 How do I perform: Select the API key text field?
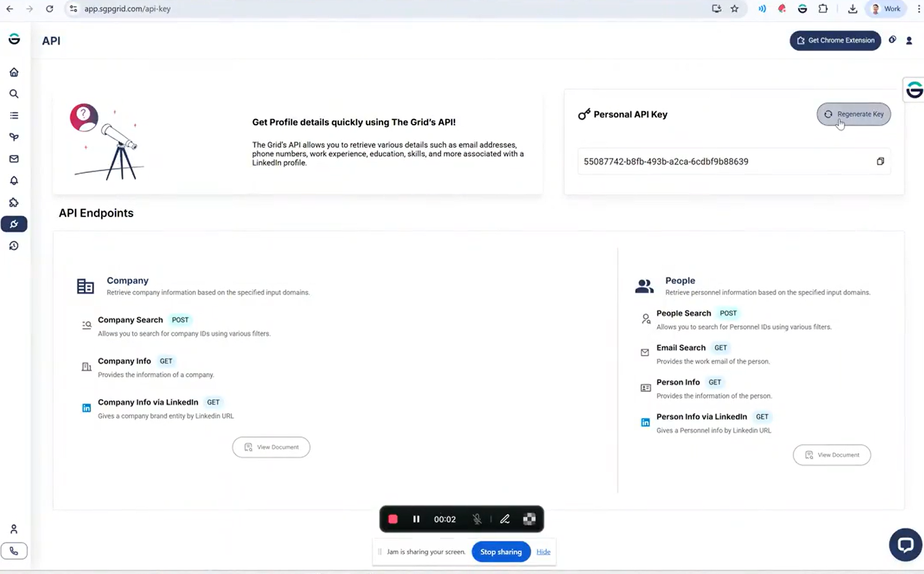point(734,162)
